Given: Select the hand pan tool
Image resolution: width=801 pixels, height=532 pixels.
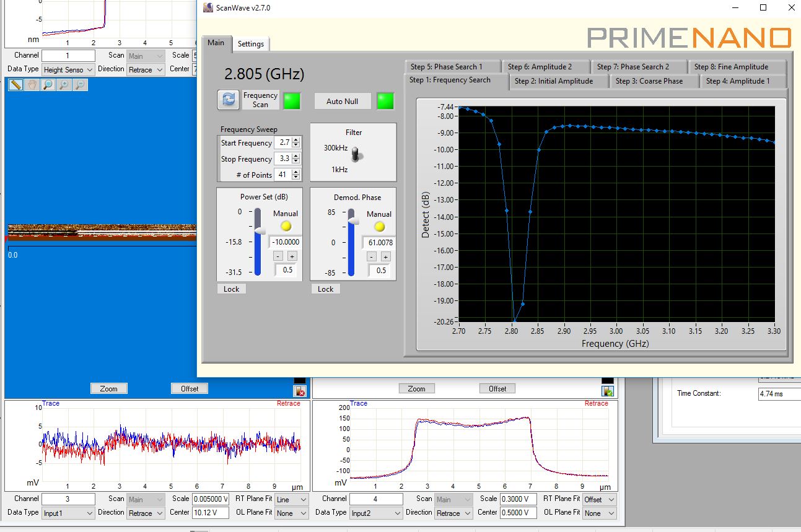Looking at the screenshot, I should (x=32, y=85).
